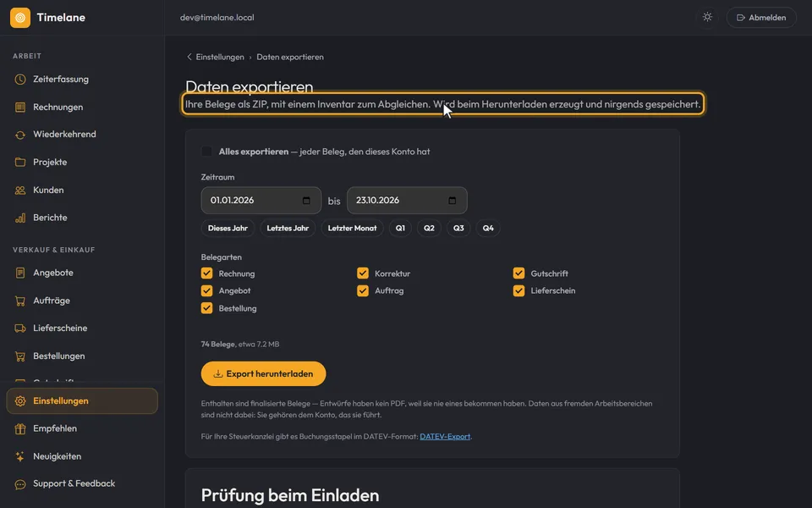
Task: Click the Lieferscheine truck icon
Action: (20, 329)
